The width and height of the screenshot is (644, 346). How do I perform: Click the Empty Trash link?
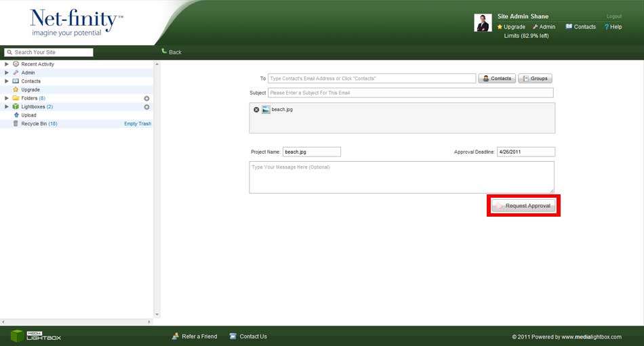coord(138,124)
